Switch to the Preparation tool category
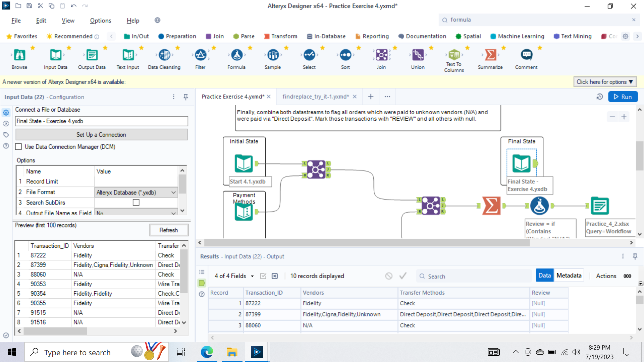The width and height of the screenshot is (644, 362). [177, 36]
